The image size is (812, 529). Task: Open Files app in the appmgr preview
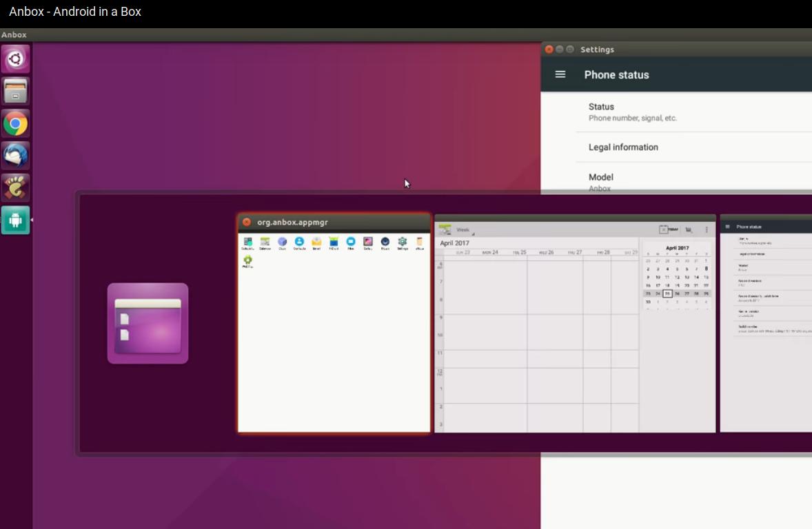point(351,243)
